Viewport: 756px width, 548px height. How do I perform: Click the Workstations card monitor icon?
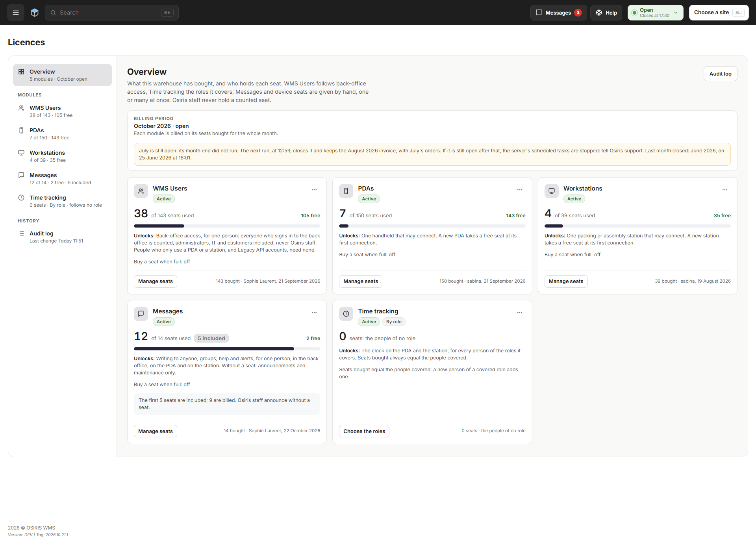tap(552, 191)
